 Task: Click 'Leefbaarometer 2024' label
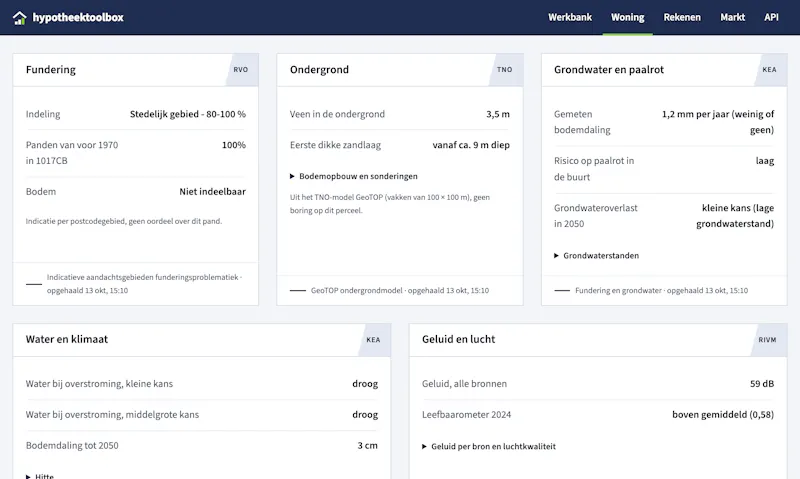(x=466, y=415)
